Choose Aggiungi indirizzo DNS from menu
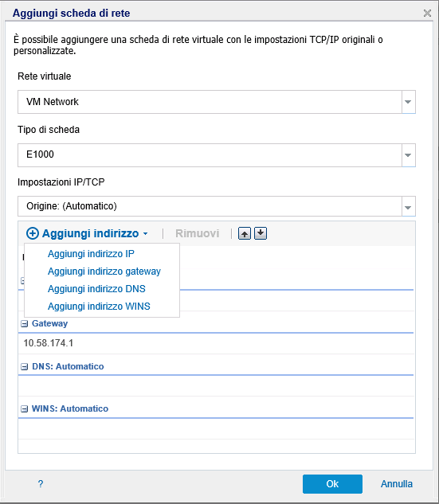This screenshot has height=504, width=439. 96,289
